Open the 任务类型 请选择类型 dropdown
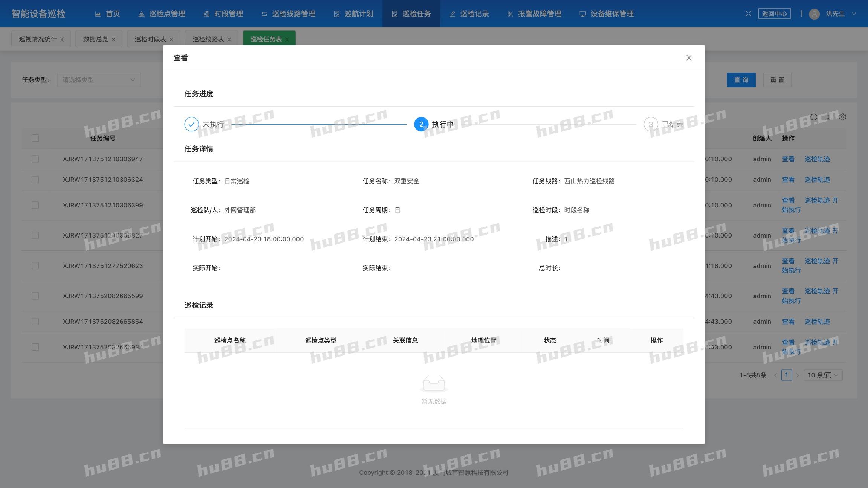Screen dimensions: 868x488 coord(99,80)
